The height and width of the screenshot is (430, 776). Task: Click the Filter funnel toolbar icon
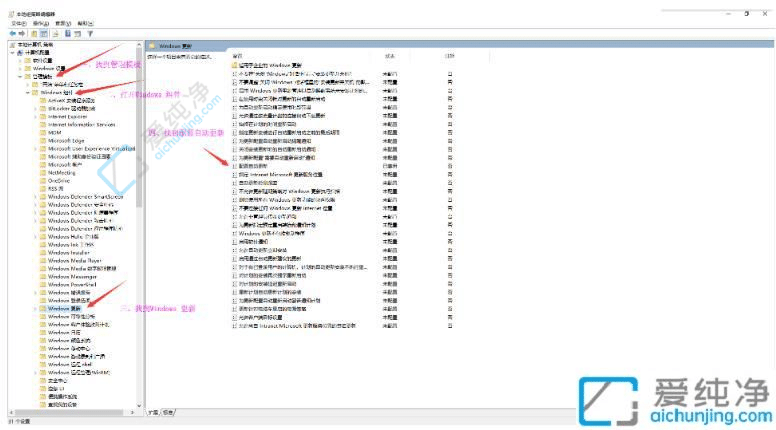[x=90, y=34]
